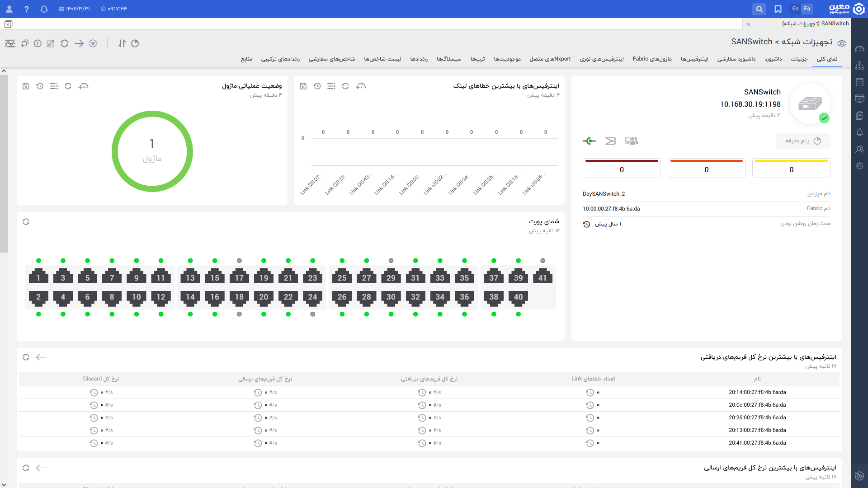Click the نرخ کل Discard column header
The width and height of the screenshot is (868, 488).
101,379
